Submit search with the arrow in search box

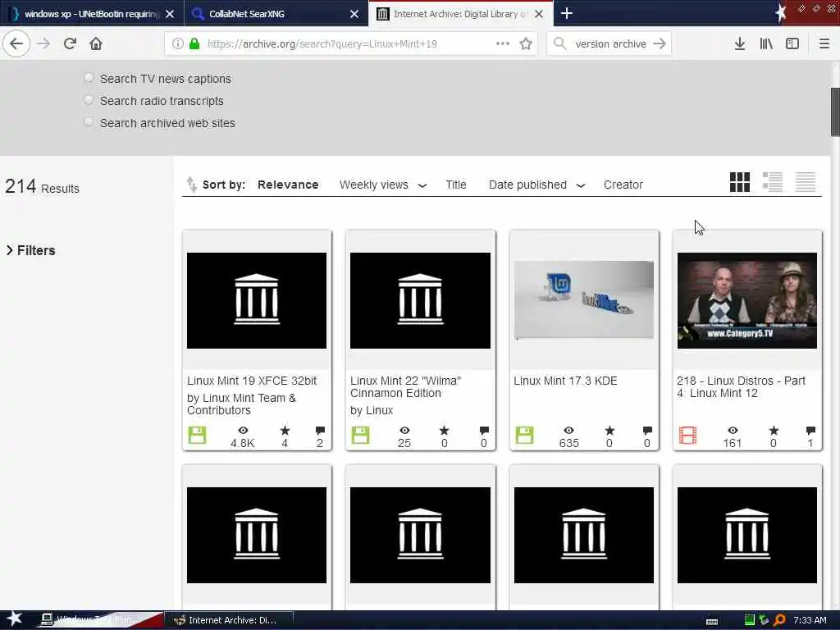[660, 43]
